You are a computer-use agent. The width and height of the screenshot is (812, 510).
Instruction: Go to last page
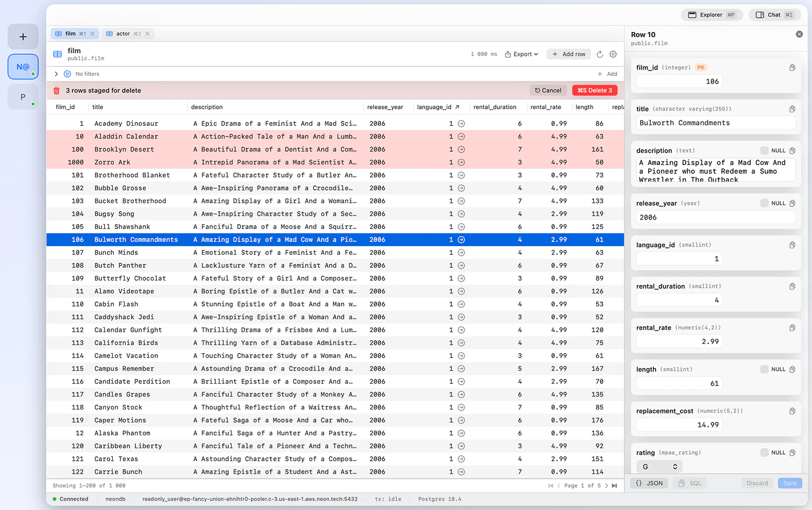614,485
